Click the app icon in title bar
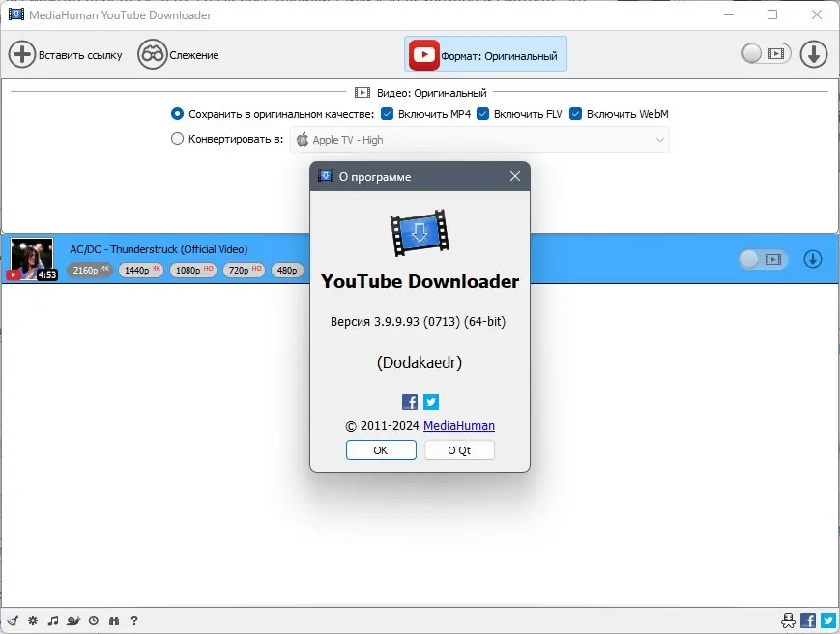840x634 pixels. (16, 14)
